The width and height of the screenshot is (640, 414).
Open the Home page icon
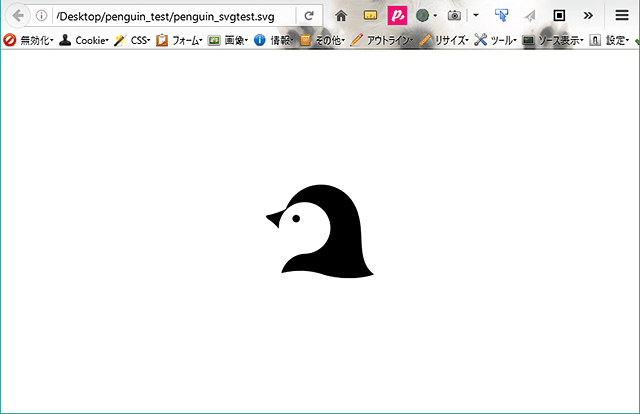point(341,16)
